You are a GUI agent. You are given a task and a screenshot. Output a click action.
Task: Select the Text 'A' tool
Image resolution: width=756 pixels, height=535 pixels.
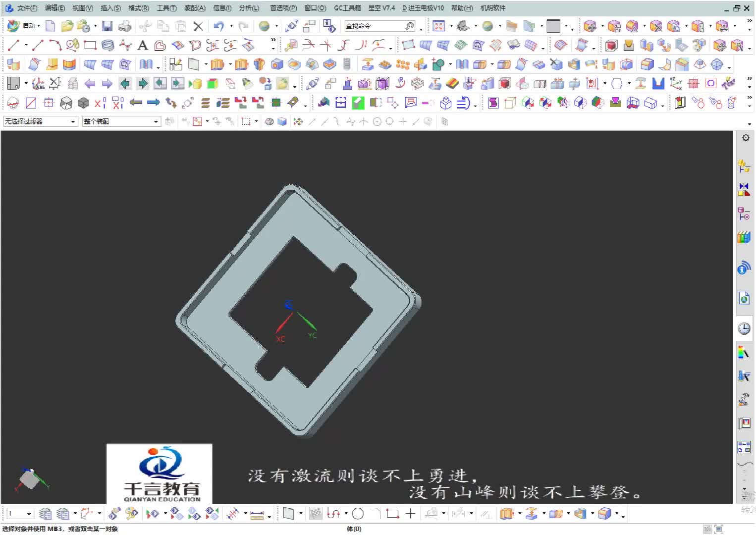[143, 46]
